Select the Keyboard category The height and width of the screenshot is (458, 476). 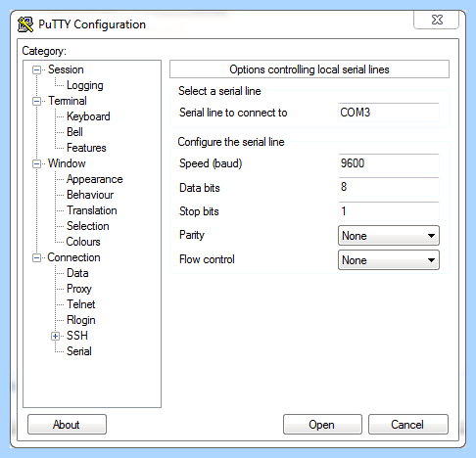pyautogui.click(x=88, y=116)
